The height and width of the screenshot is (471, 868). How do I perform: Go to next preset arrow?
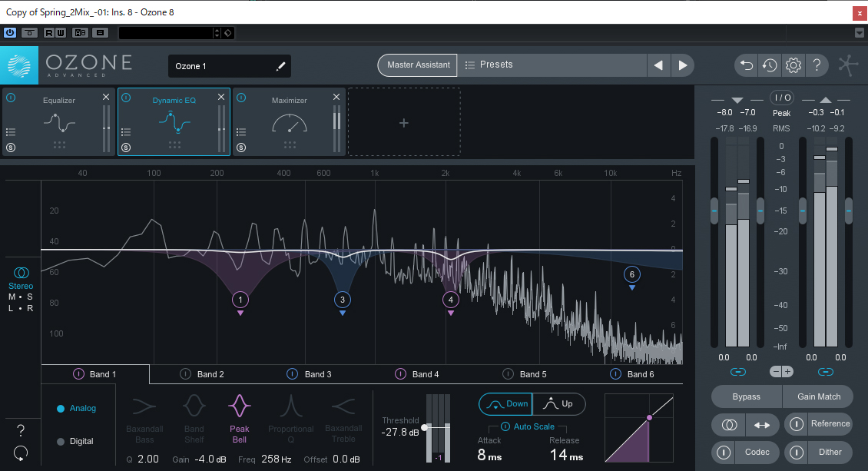683,65
